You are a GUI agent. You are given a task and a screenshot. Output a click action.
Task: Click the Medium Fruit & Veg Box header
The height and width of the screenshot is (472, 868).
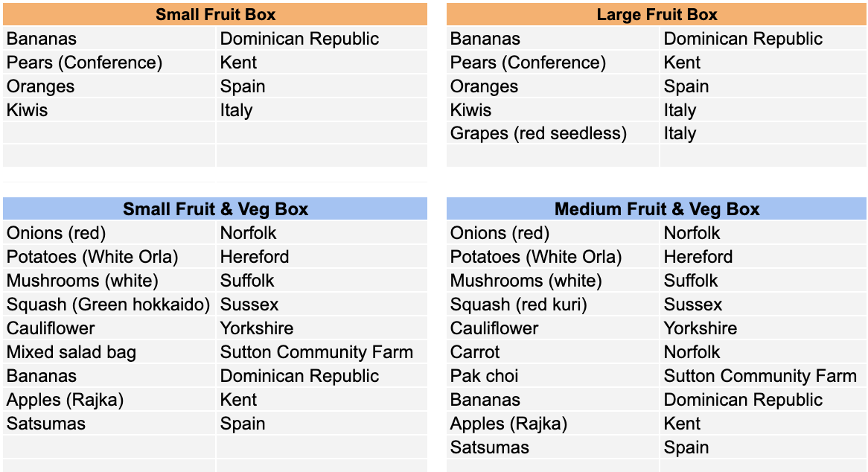(657, 208)
